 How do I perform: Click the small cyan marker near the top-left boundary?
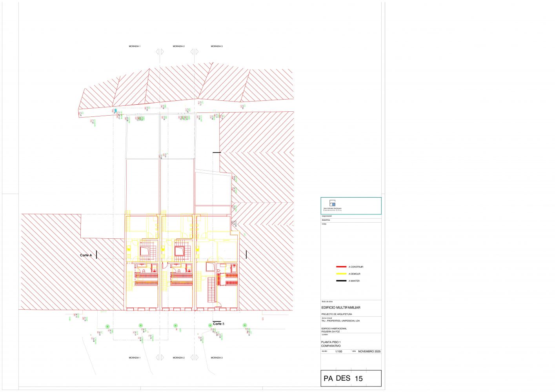pos(115,111)
